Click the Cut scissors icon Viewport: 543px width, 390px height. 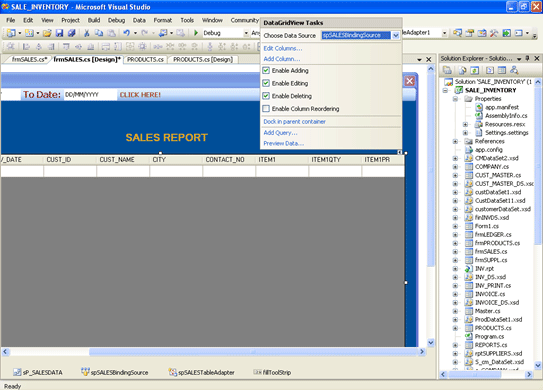[87, 33]
